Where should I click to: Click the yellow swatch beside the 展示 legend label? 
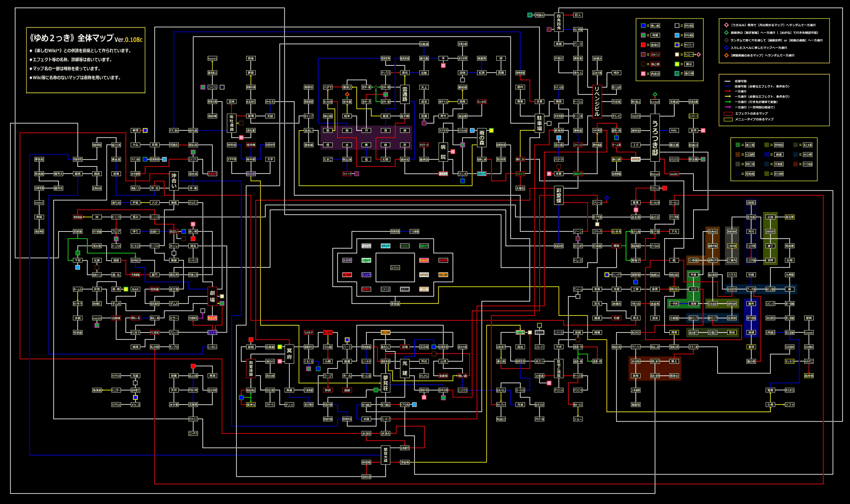(x=677, y=64)
